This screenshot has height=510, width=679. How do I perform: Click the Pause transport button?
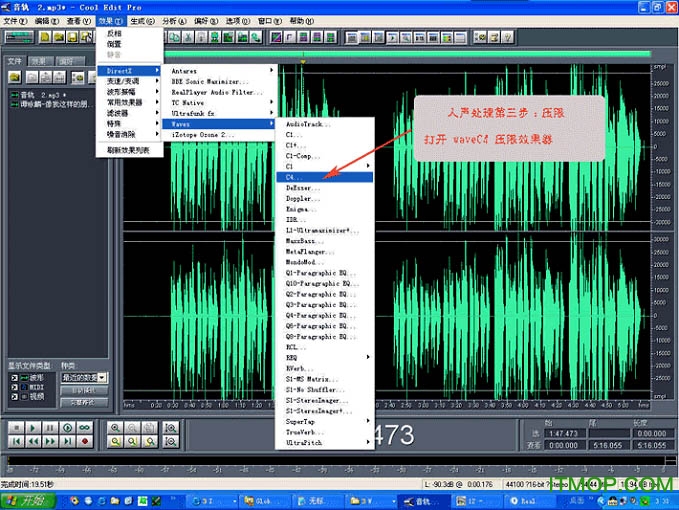(49, 427)
